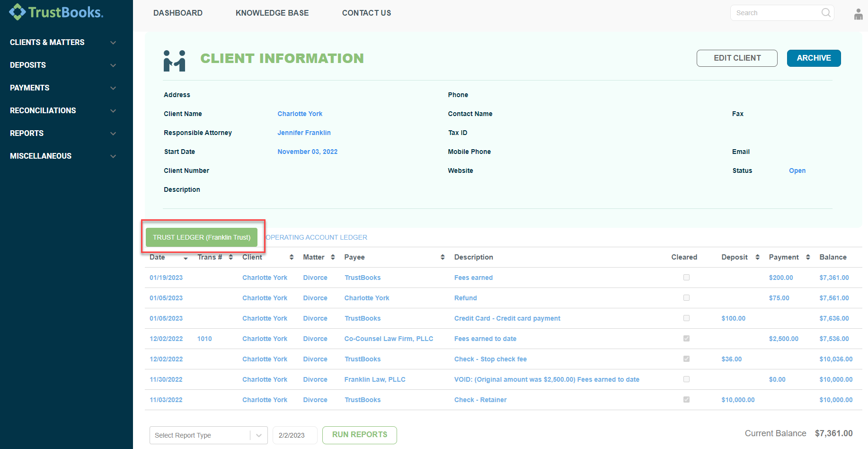Sort ledger by Payment column arrows
Screen dimensions: 868x449
coord(808,257)
